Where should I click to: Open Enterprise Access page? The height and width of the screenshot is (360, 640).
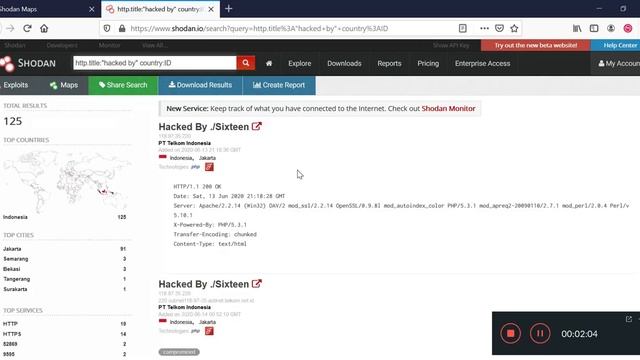pyautogui.click(x=482, y=63)
